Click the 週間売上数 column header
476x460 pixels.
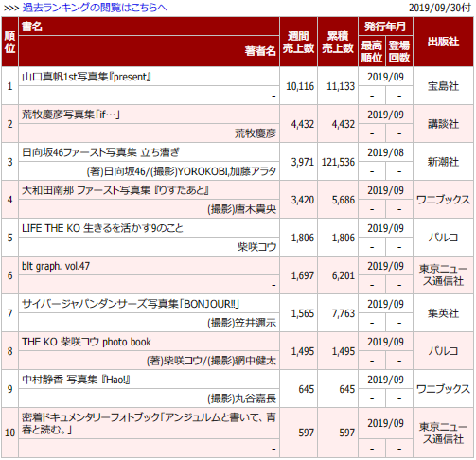pos(298,42)
